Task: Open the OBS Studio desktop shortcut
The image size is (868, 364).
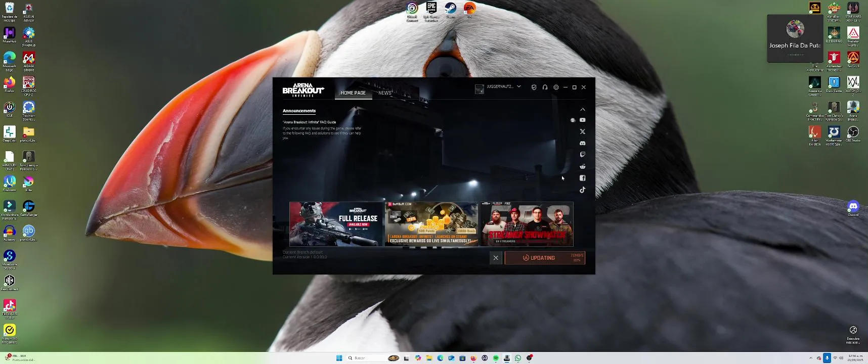Action: (x=853, y=134)
